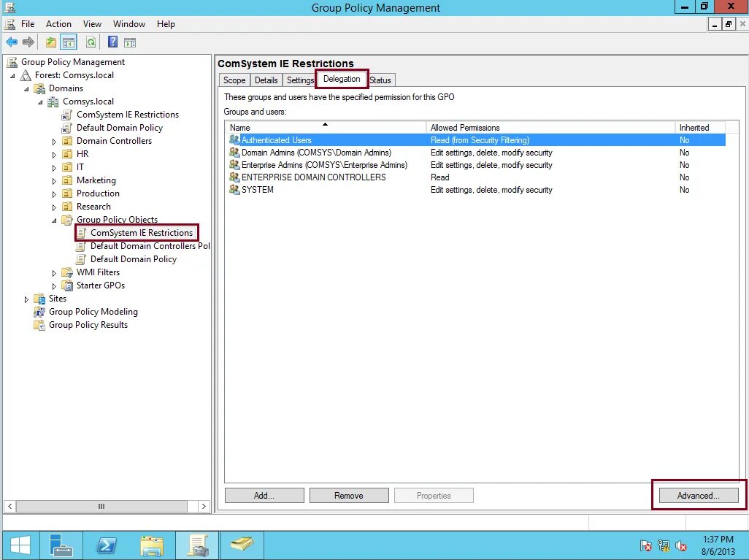Open the Action menu

pyautogui.click(x=58, y=24)
